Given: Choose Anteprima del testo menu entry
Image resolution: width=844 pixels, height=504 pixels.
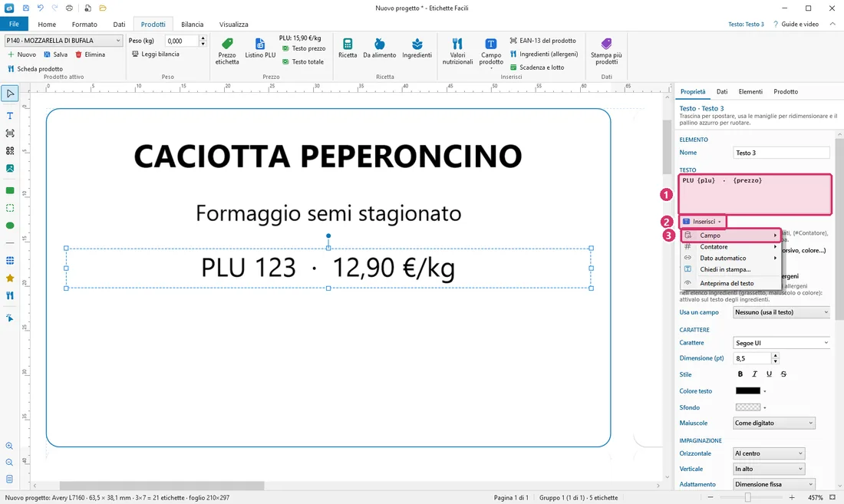Looking at the screenshot, I should (x=731, y=283).
